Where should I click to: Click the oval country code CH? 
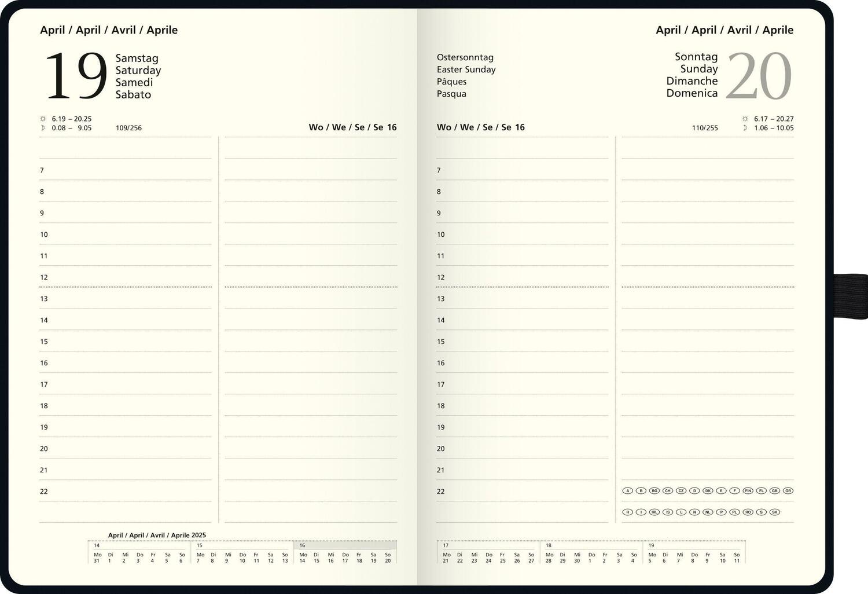(x=668, y=491)
